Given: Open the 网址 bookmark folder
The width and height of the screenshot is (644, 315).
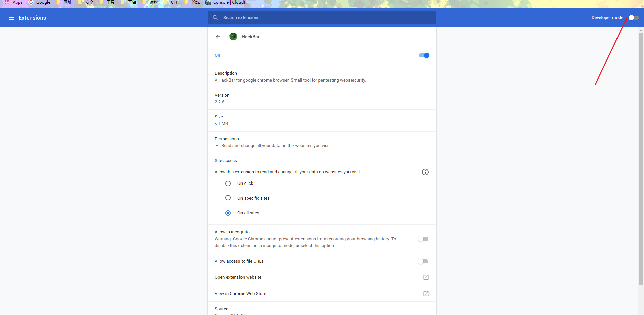Looking at the screenshot, I should (x=64, y=2).
